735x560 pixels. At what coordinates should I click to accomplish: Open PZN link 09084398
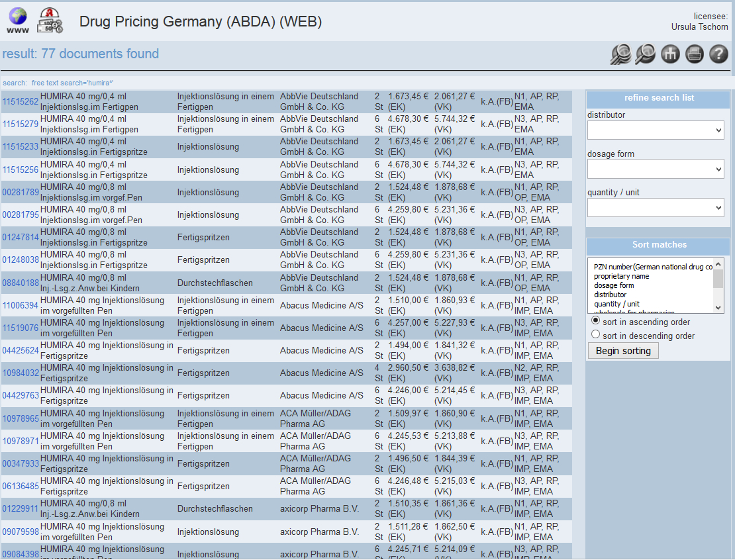[20, 554]
